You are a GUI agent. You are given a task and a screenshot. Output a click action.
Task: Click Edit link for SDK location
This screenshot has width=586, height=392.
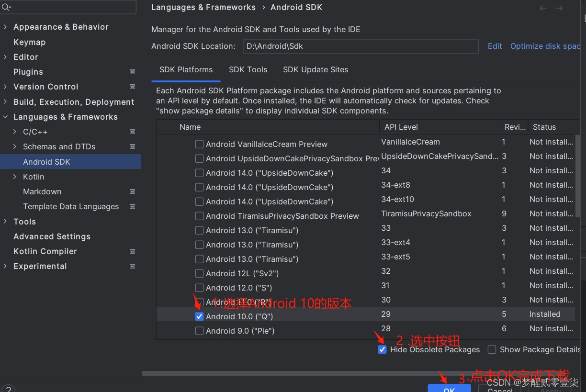tap(495, 46)
